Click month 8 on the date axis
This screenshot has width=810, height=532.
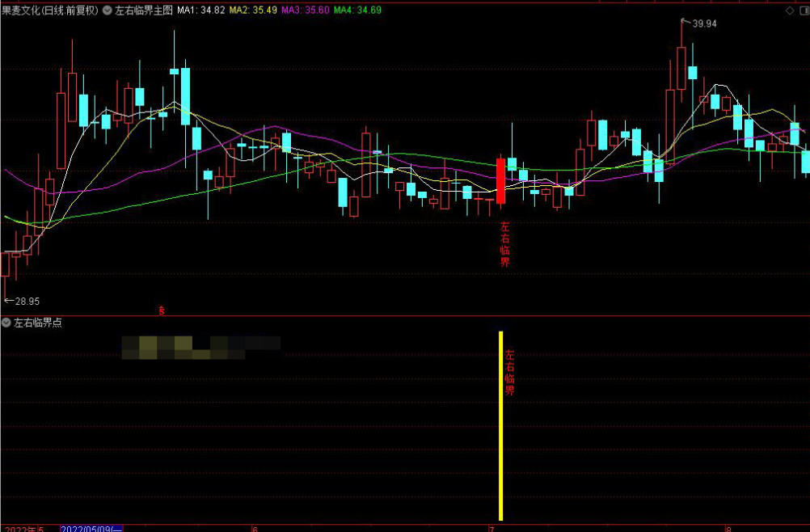(x=729, y=529)
